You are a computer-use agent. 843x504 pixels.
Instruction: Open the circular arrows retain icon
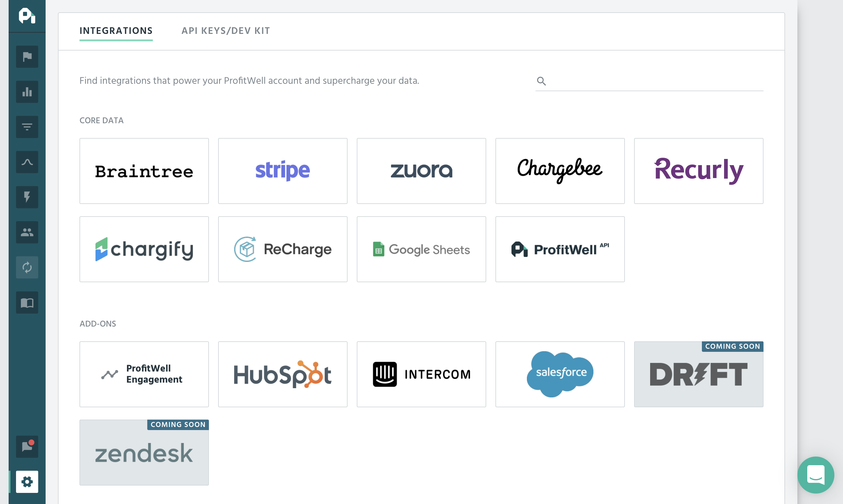coord(27,267)
